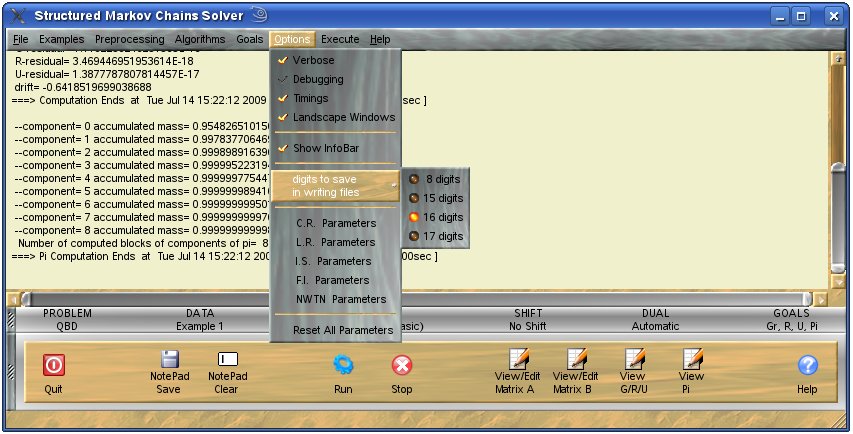The height and width of the screenshot is (434, 853).
Task: Enable the Debugging option
Action: 283,80
